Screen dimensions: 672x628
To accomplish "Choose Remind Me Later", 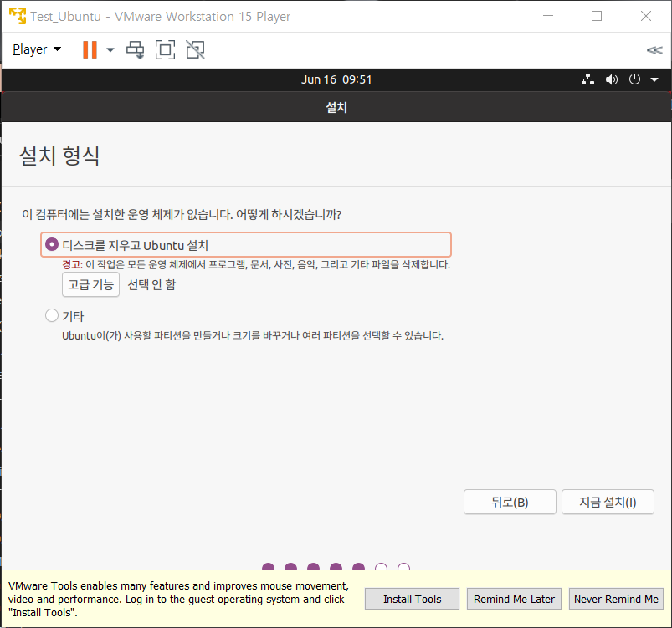I will 514,599.
